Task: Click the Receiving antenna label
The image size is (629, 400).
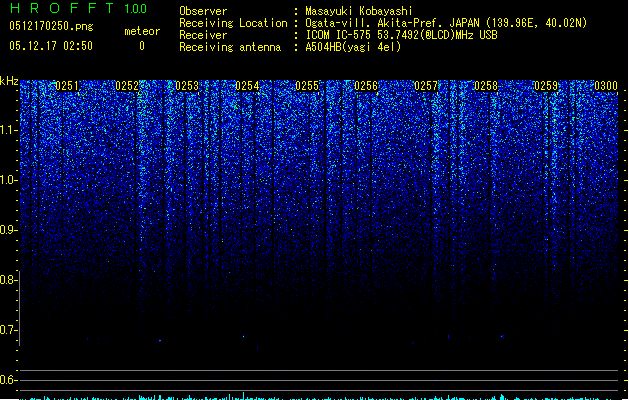Action: click(230, 47)
